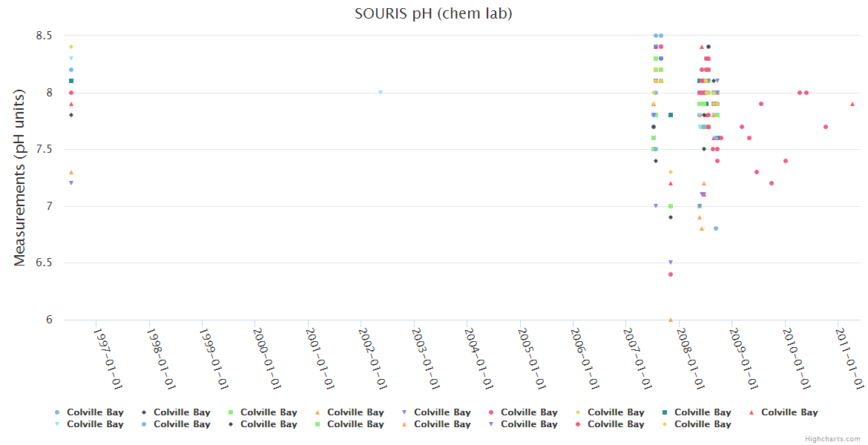Viewport: 868px width, 445px height.
Task: Toggle the bottom-row purple triangle Colville Bay series
Action: pyautogui.click(x=528, y=424)
